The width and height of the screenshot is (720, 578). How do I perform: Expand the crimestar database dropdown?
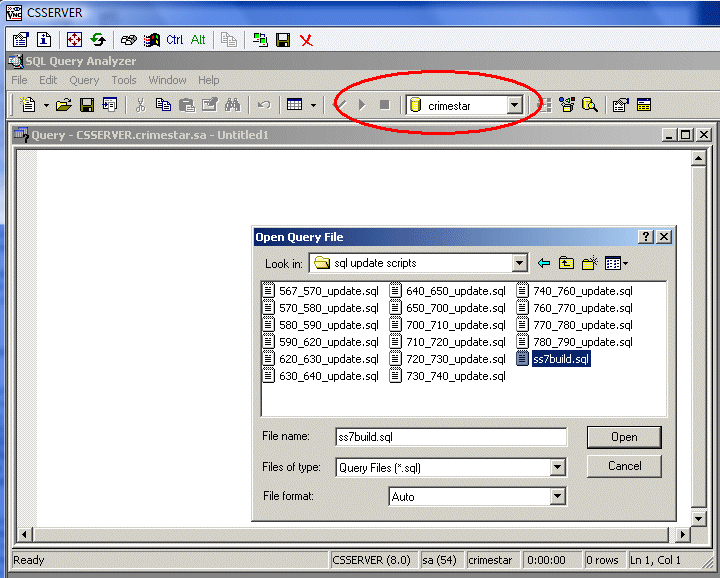coord(514,105)
